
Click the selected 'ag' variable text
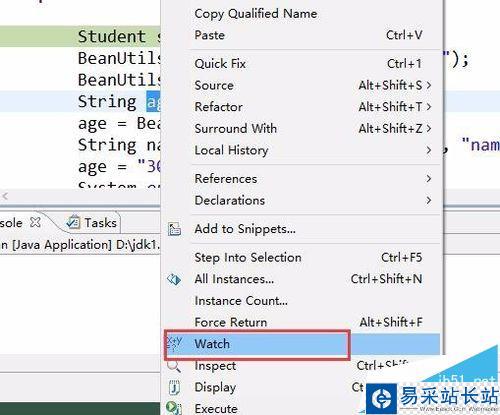click(x=153, y=102)
